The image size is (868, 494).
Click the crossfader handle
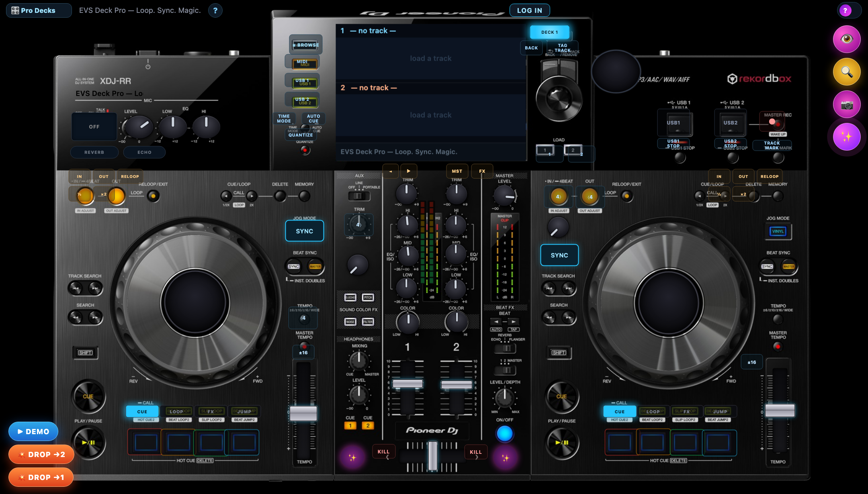coord(432,456)
